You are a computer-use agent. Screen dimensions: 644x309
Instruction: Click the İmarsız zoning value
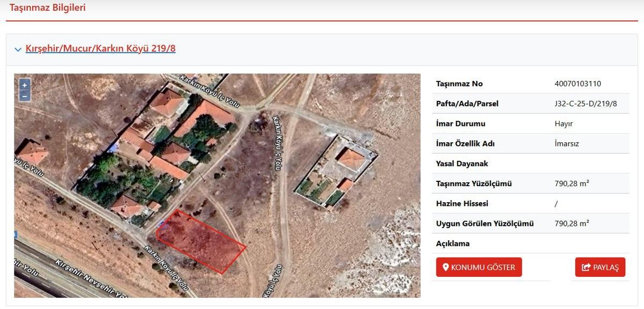[567, 144]
